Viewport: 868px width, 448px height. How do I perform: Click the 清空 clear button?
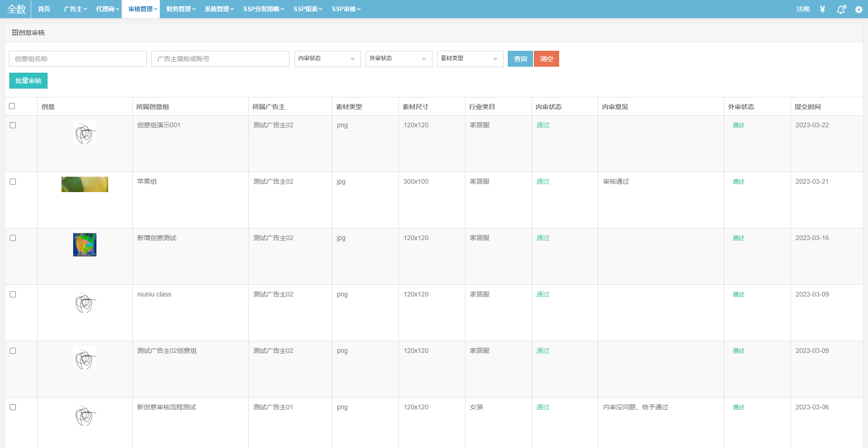pyautogui.click(x=547, y=59)
